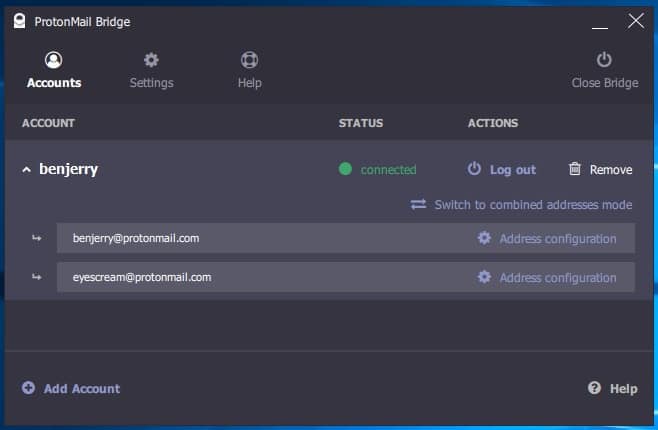The height and width of the screenshot is (430, 658).
Task: Open Address configuration for eyescream@protonmail.com
Action: click(x=547, y=277)
